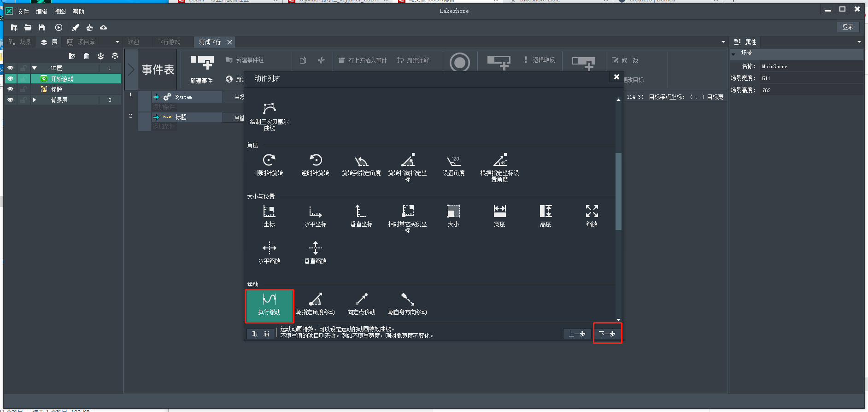The height and width of the screenshot is (412, 868).
Task: Add a new layer with folder-plus icon
Action: pos(72,56)
